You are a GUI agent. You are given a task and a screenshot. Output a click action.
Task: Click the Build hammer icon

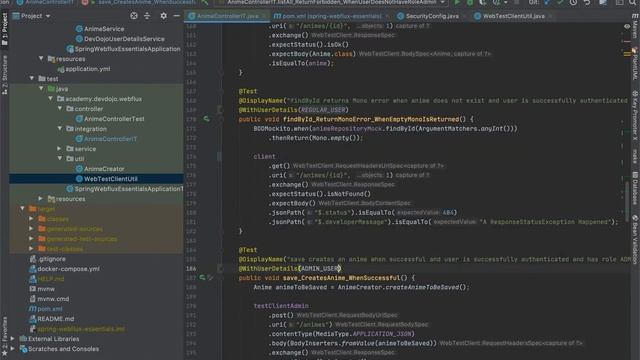pos(205,2)
